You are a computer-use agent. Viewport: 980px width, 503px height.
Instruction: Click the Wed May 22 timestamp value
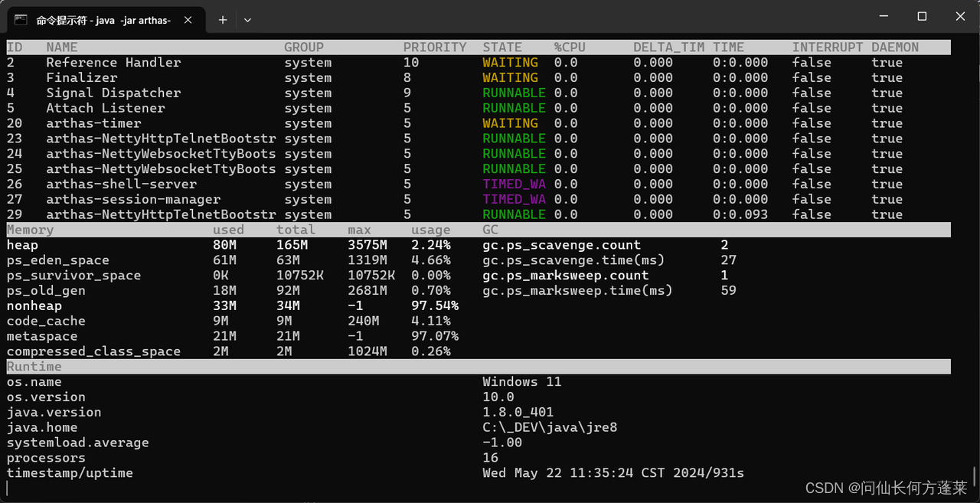point(613,473)
